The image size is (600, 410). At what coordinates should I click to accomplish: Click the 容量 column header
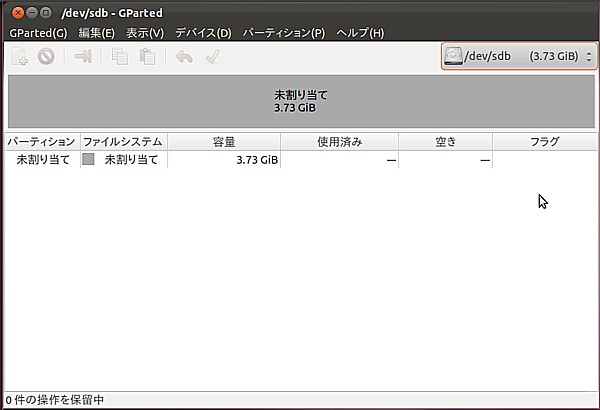coord(224,142)
